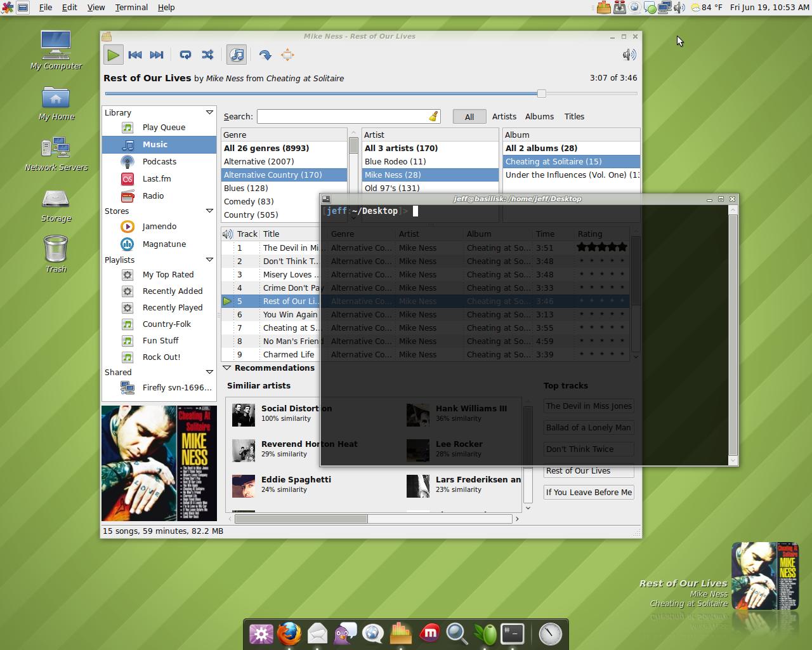Toggle shuffle playback
812x650 pixels.
coord(207,55)
